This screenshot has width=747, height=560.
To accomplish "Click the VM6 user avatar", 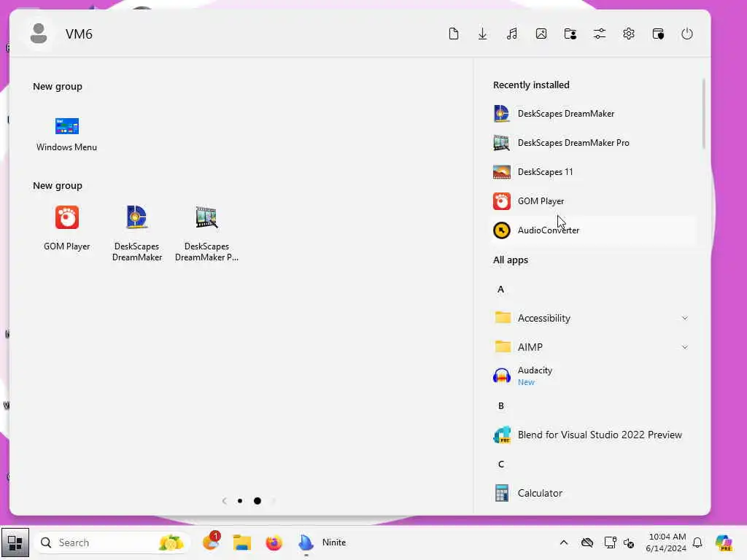I will pyautogui.click(x=39, y=34).
